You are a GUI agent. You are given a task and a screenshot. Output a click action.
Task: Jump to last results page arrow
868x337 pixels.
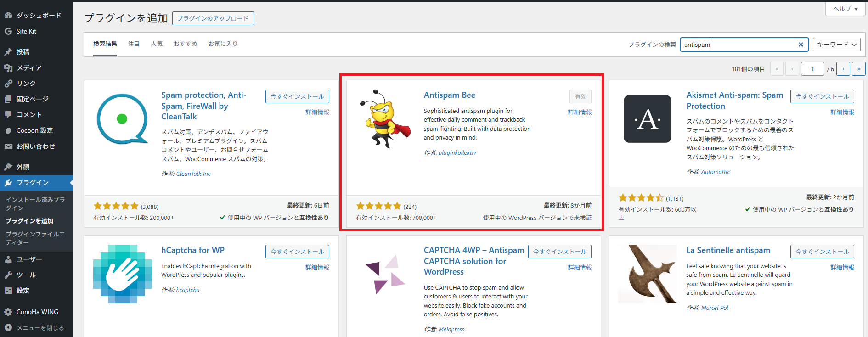coord(859,69)
